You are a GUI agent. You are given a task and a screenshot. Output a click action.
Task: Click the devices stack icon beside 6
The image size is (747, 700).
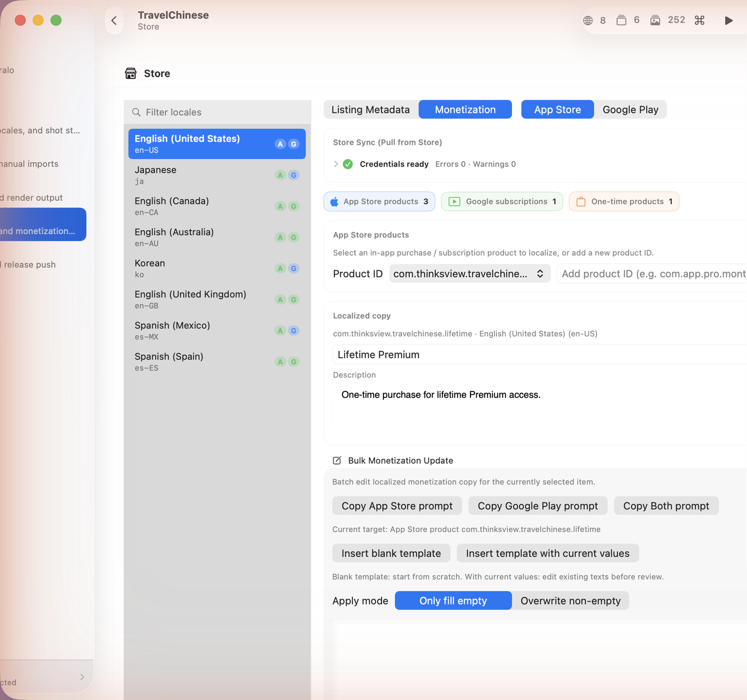click(x=621, y=20)
